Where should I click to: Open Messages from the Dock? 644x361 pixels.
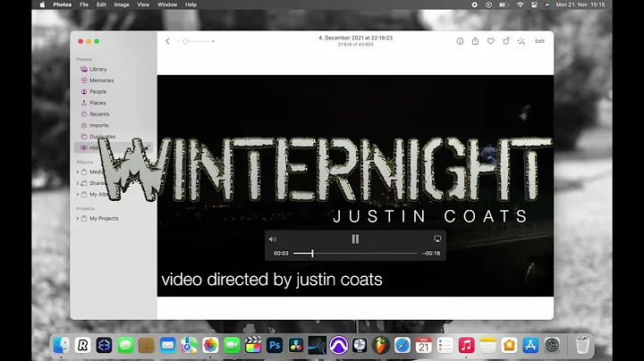(125, 345)
